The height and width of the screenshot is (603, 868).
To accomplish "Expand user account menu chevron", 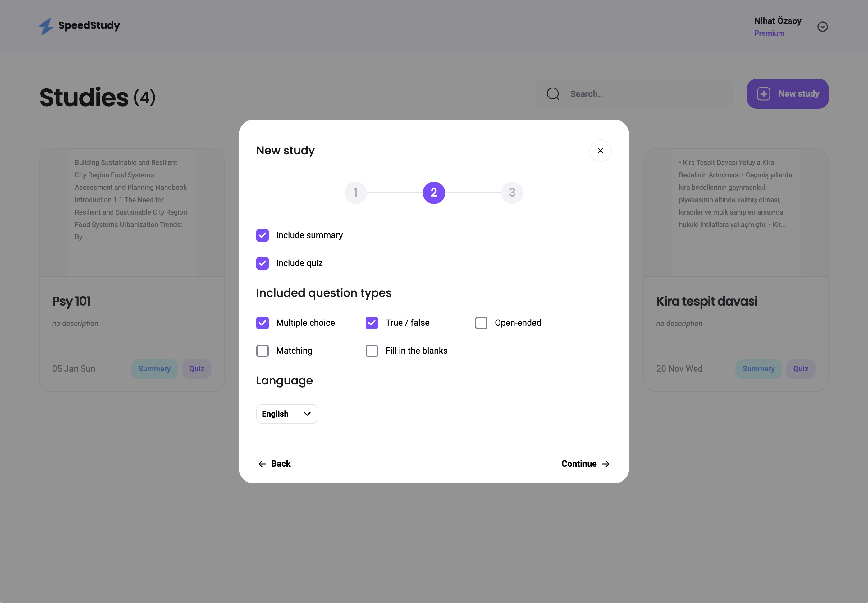I will (x=822, y=27).
